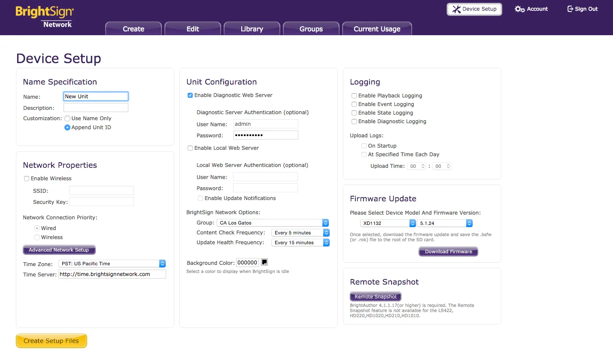Open the Create tab

[134, 29]
